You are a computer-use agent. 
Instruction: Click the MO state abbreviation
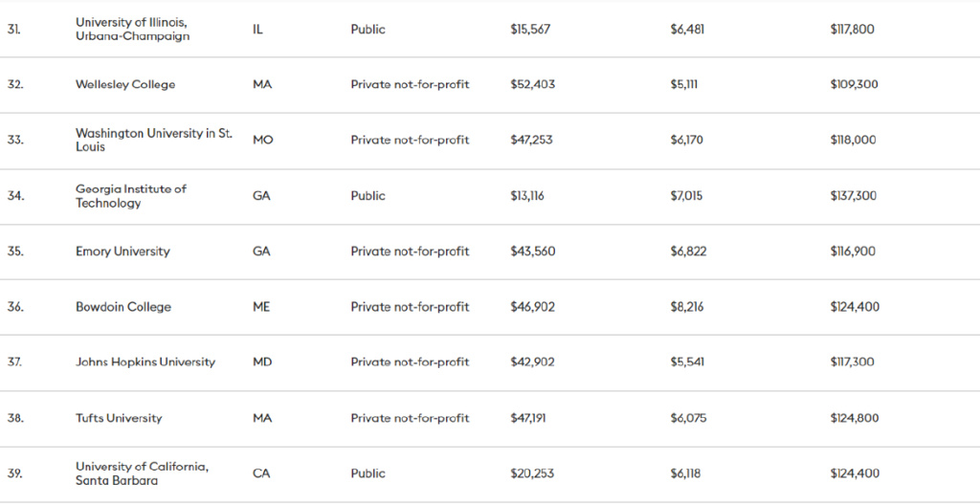(263, 140)
